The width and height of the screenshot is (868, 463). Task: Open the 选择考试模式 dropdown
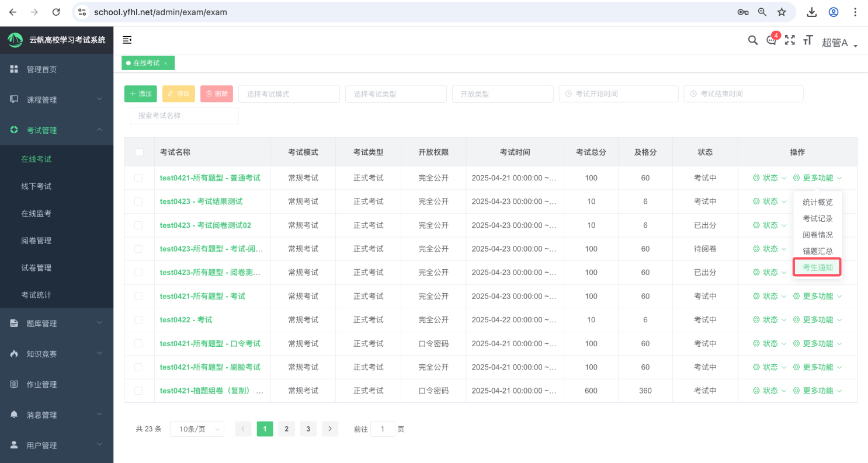pos(289,93)
